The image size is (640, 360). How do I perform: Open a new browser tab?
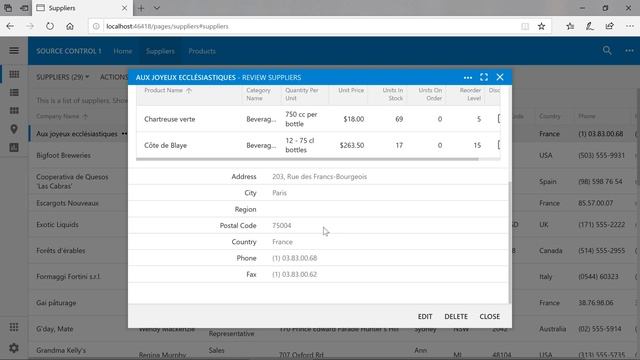(x=141, y=8)
